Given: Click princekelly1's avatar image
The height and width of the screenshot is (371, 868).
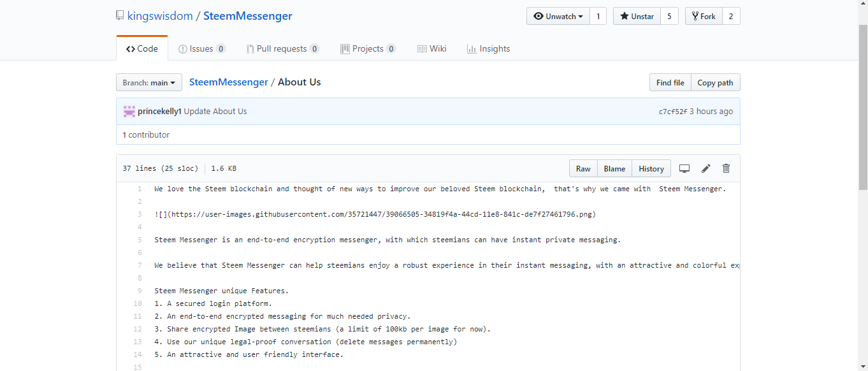Looking at the screenshot, I should 129,111.
